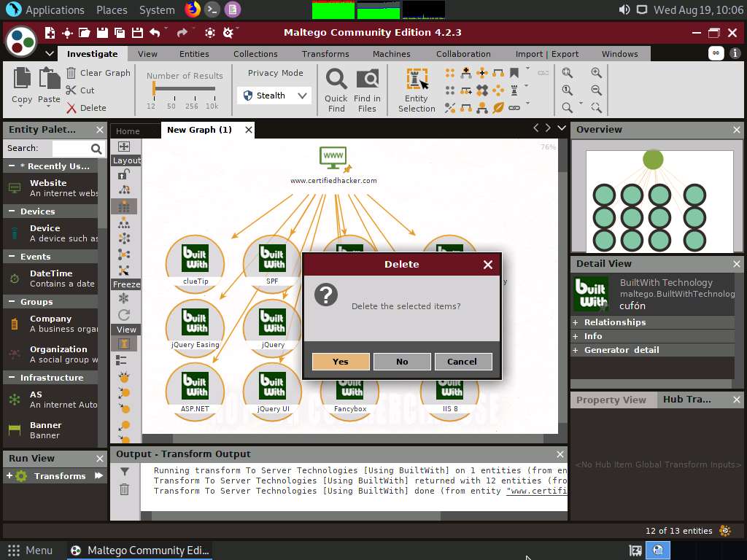This screenshot has width=747, height=560.
Task: Open the graph tab list dropdown arrow
Action: pos(562,128)
